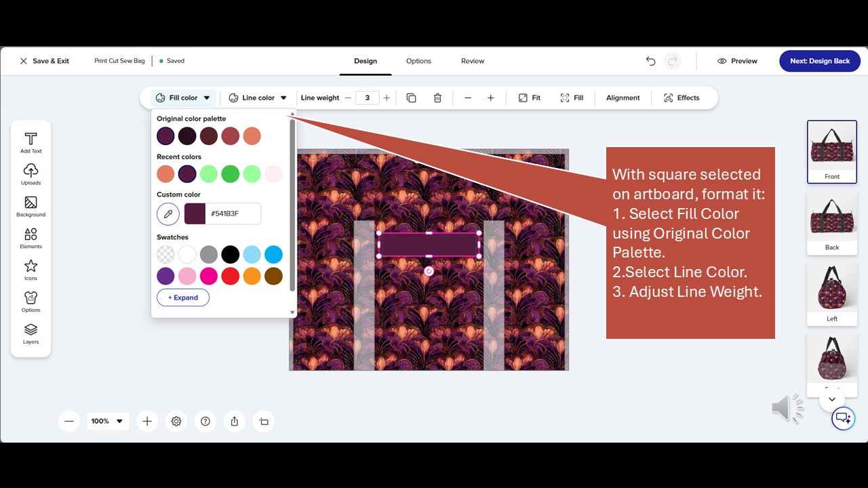Select the Left view thumbnail

click(x=832, y=294)
